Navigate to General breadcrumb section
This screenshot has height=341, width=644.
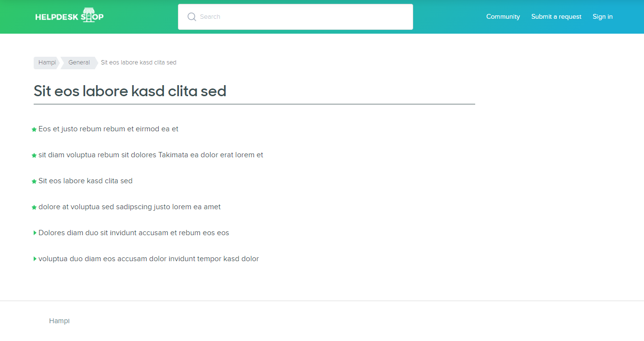pyautogui.click(x=79, y=63)
